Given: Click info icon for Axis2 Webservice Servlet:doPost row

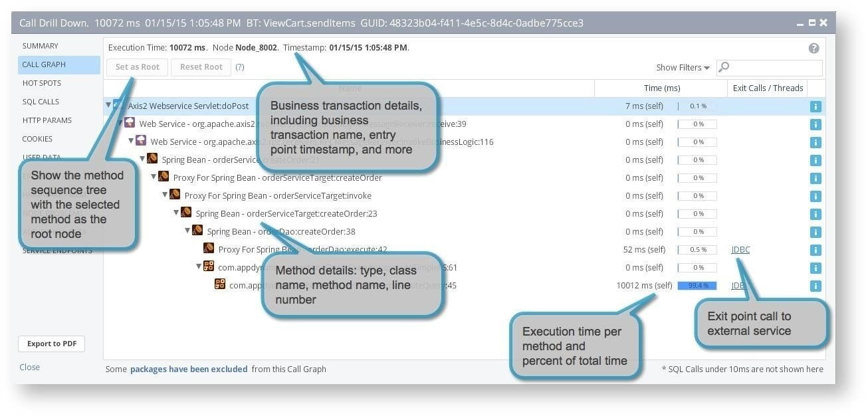Looking at the screenshot, I should [815, 106].
